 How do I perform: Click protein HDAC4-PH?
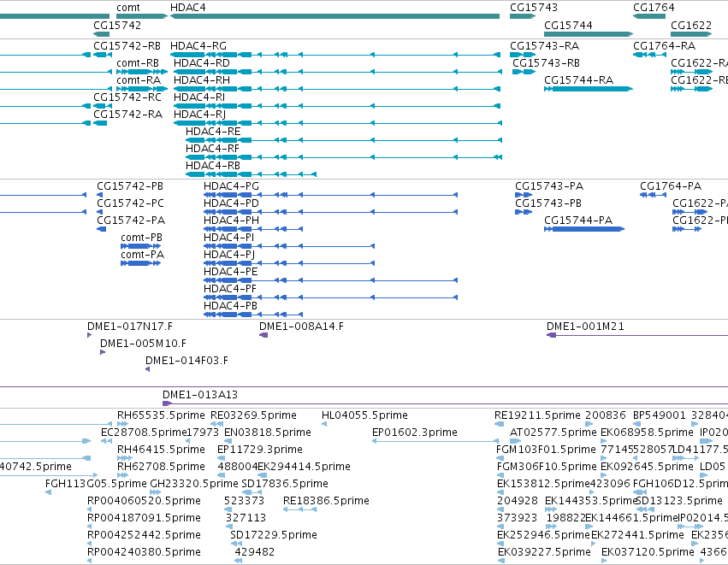(x=231, y=221)
